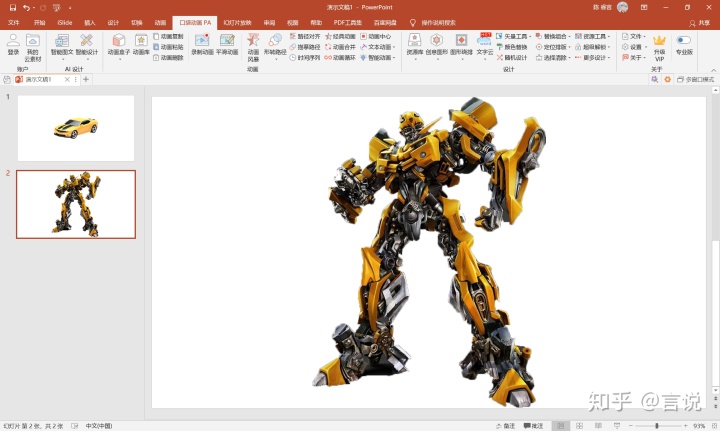Open the 资源库 resource library
The height and width of the screenshot is (431, 720).
[x=415, y=45]
